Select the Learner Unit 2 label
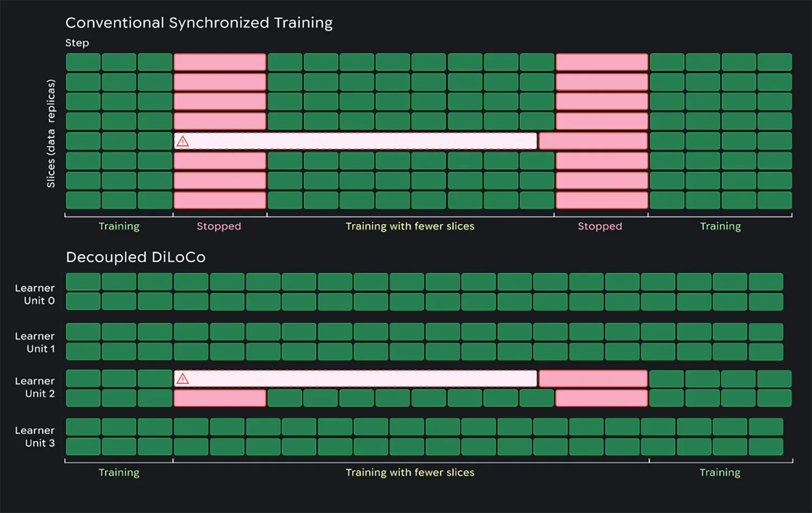 pos(35,387)
